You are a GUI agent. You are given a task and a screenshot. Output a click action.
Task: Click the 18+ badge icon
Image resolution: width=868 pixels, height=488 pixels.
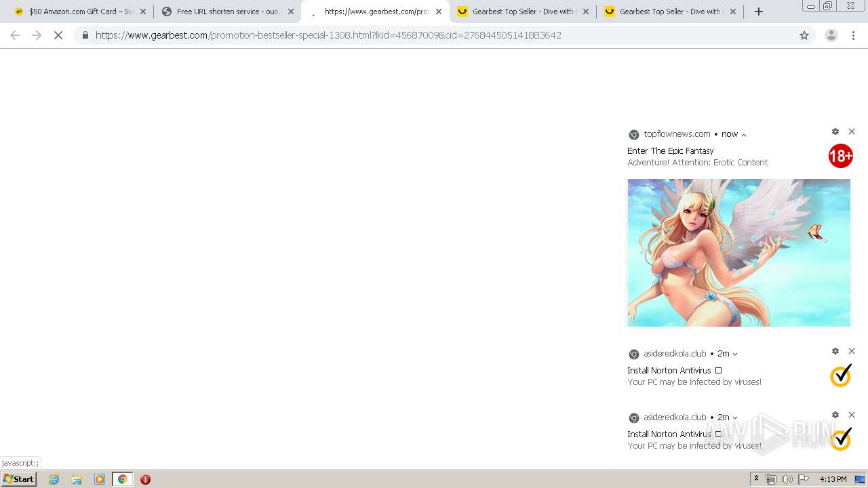(x=840, y=157)
